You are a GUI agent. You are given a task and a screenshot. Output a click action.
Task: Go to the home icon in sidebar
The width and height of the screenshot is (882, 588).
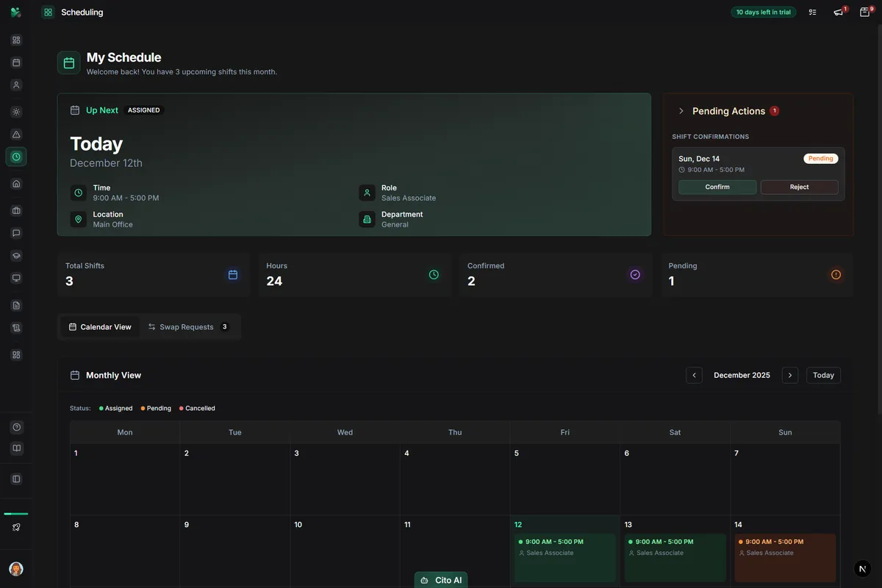16,184
